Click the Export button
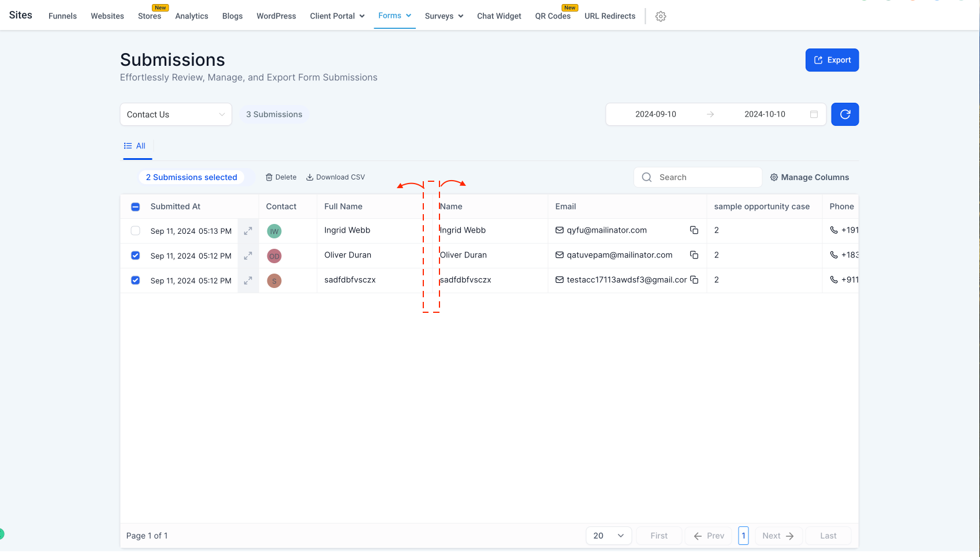The image size is (980, 557). [x=832, y=60]
